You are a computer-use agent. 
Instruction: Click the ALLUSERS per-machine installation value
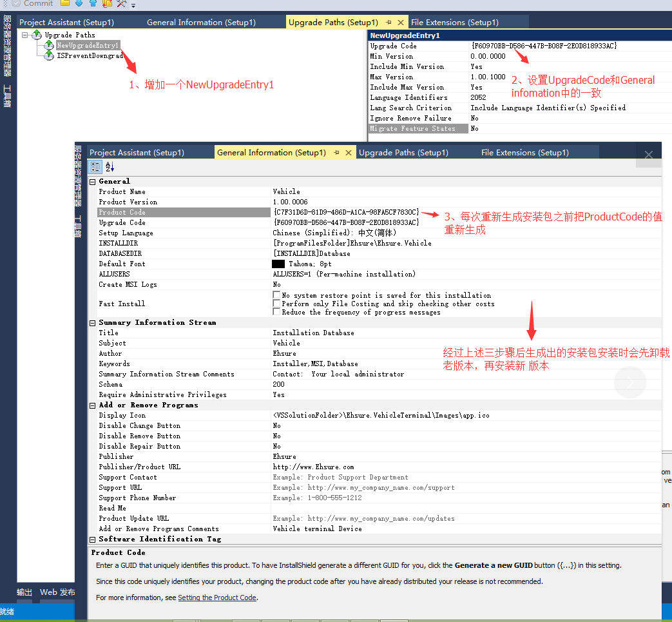coord(344,274)
